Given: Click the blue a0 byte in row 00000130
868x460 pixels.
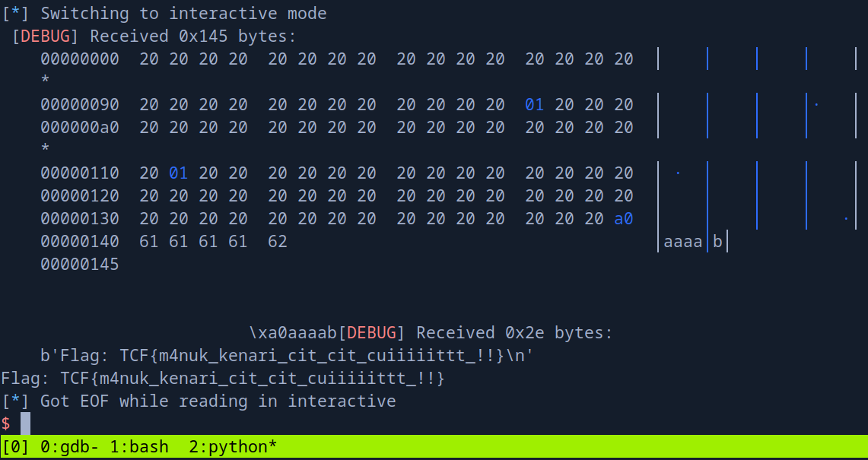Looking at the screenshot, I should tap(623, 219).
